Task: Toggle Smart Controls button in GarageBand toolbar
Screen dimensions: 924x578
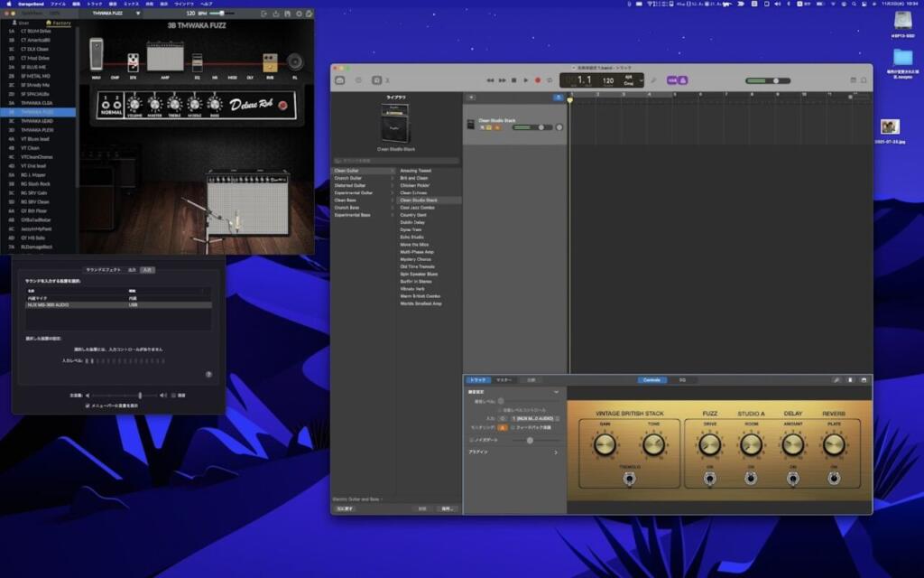Action: pyautogui.click(x=376, y=80)
